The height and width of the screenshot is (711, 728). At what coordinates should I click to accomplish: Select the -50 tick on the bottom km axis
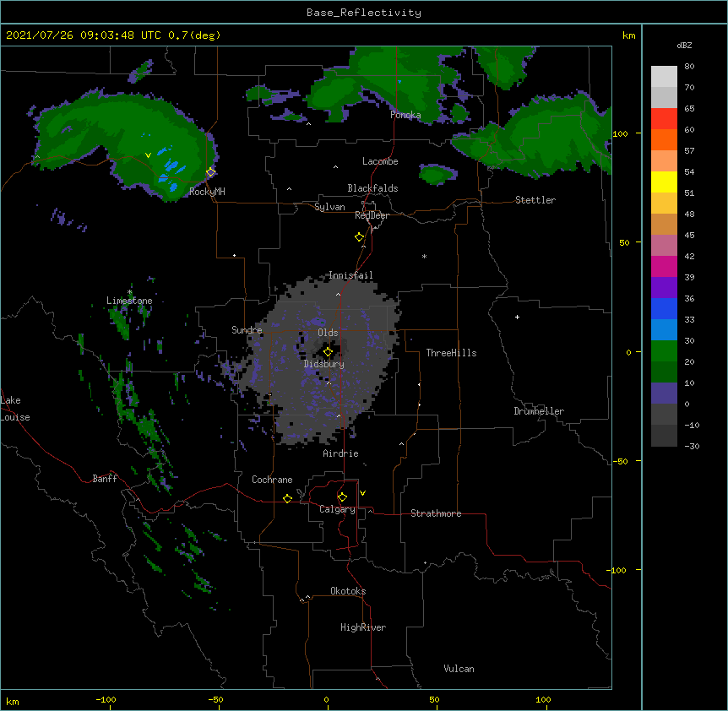pos(216,699)
